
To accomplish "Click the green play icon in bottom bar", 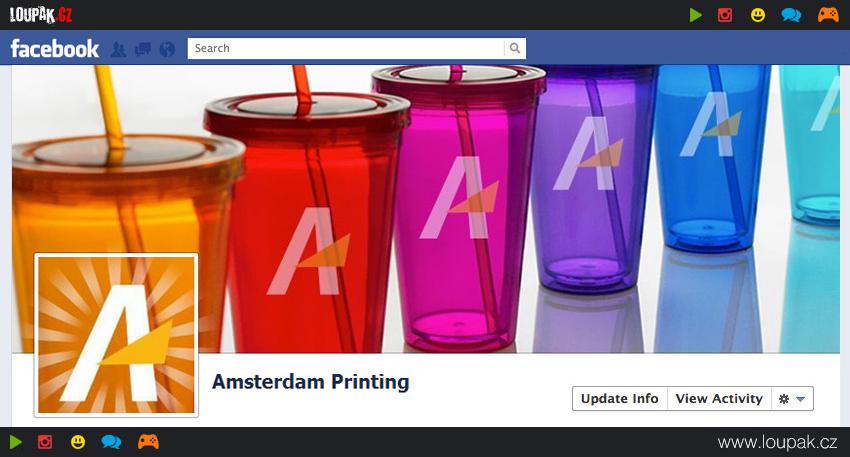I will pos(16,442).
